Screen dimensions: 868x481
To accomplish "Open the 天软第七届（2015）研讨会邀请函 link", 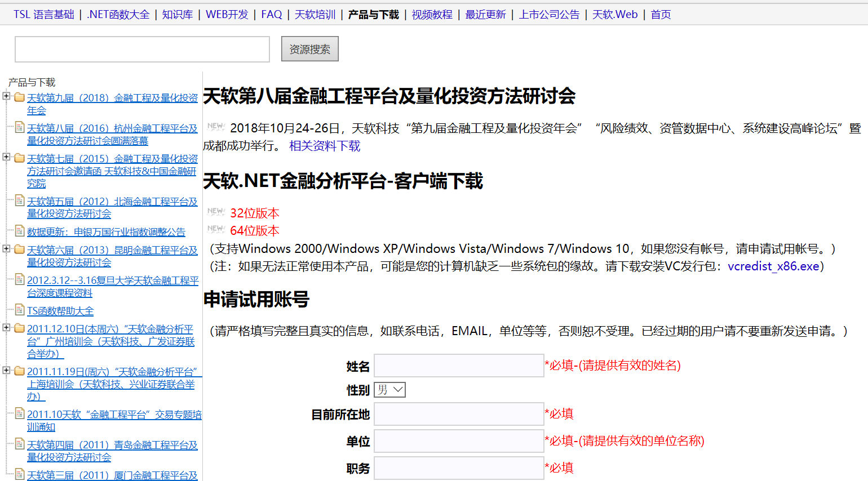I will (113, 171).
